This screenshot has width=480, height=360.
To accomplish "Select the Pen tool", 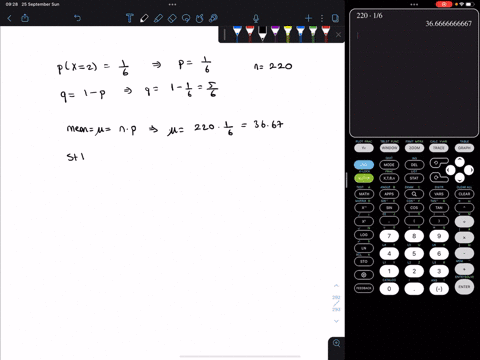I will click(144, 18).
